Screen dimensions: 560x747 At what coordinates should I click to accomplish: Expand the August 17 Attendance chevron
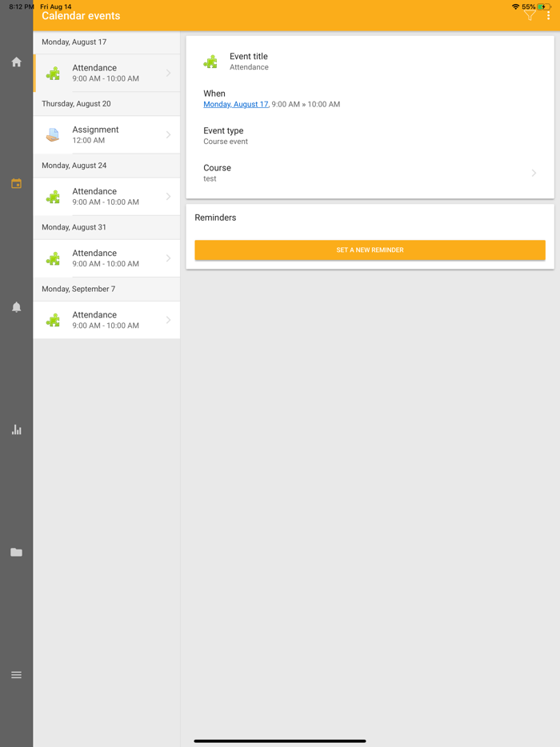(x=168, y=73)
